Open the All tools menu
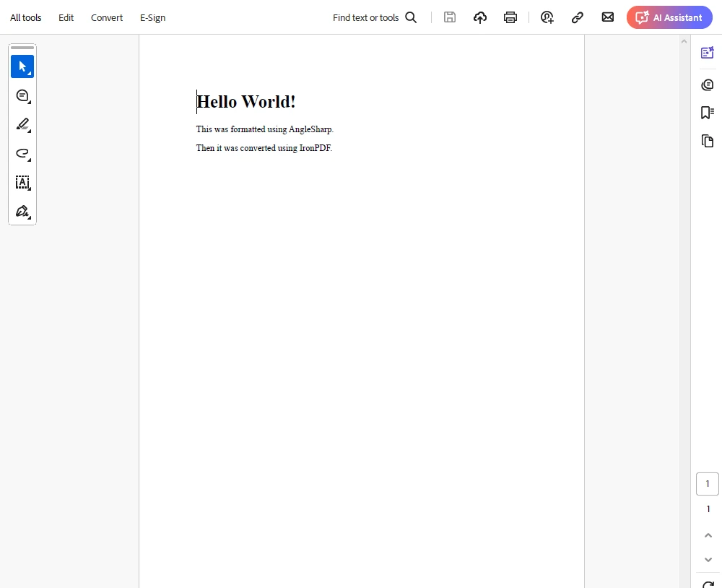Viewport: 722px width, 588px height. click(x=26, y=17)
